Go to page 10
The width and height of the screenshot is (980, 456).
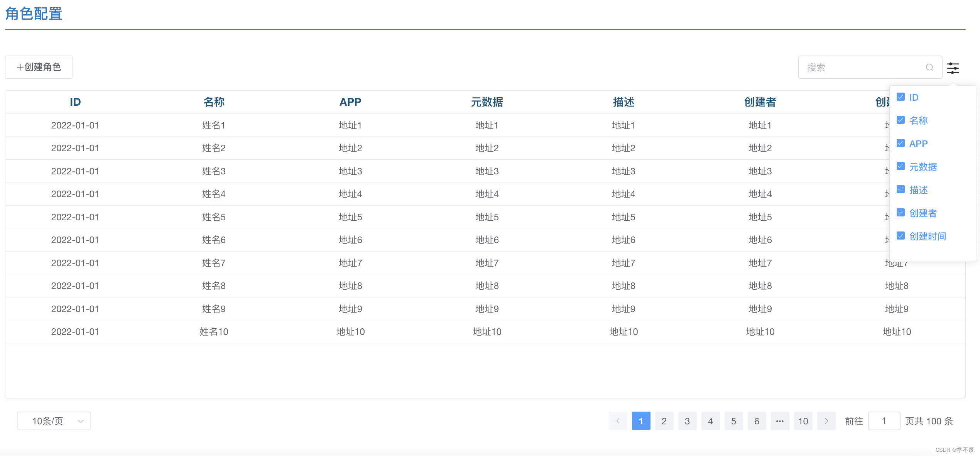pyautogui.click(x=803, y=421)
